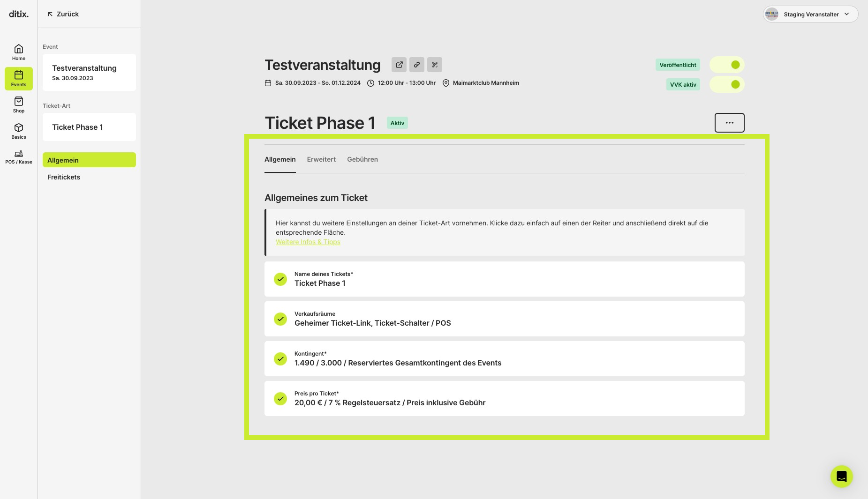Open the three-dots options menu
Viewport: 868px width, 499px height.
(x=730, y=123)
